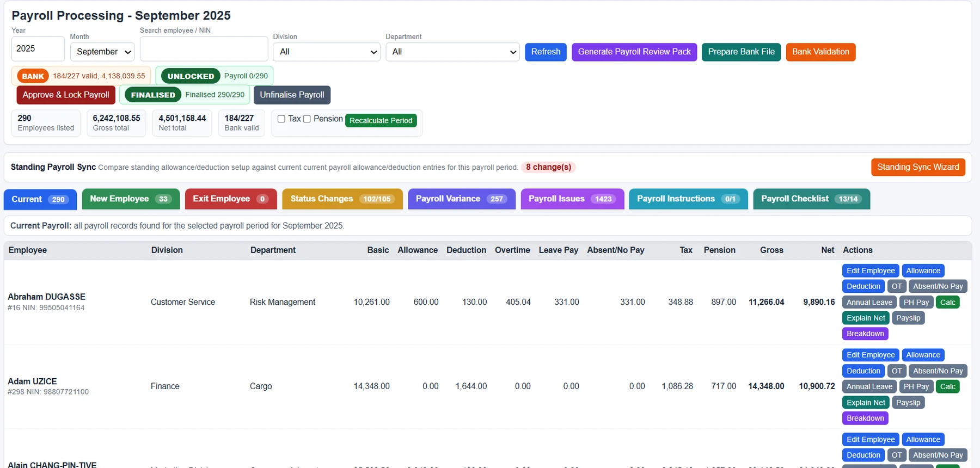Image resolution: width=980 pixels, height=468 pixels.
Task: Open the Payroll Instructions tab
Action: [688, 199]
